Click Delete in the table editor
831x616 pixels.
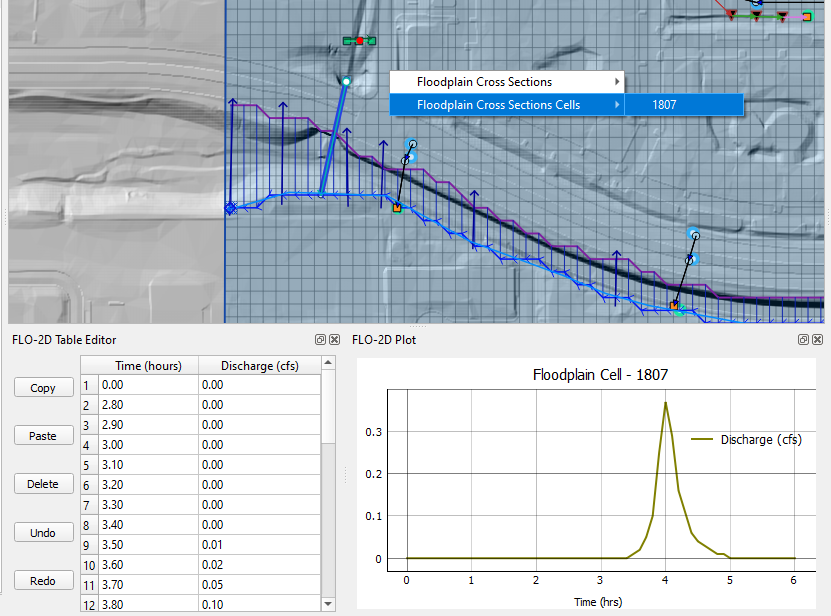[x=43, y=484]
